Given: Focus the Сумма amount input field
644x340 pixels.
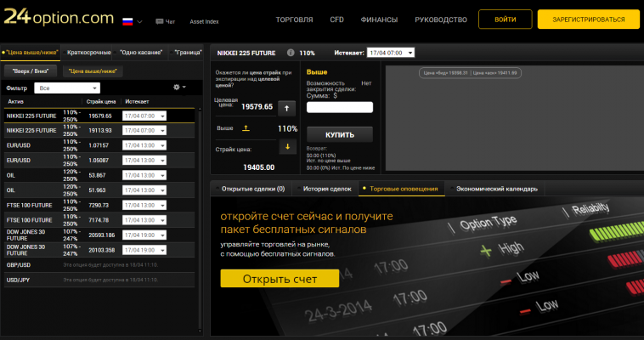Looking at the screenshot, I should (x=340, y=107).
